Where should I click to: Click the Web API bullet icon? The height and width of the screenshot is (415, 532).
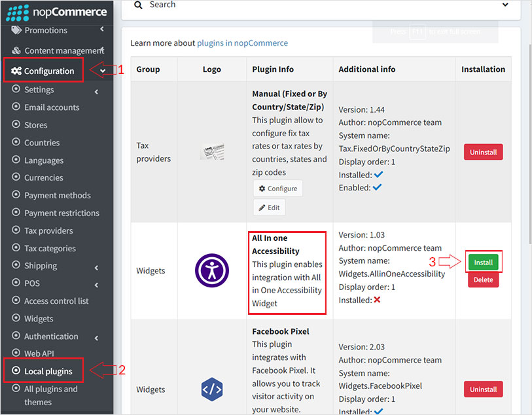click(x=16, y=353)
